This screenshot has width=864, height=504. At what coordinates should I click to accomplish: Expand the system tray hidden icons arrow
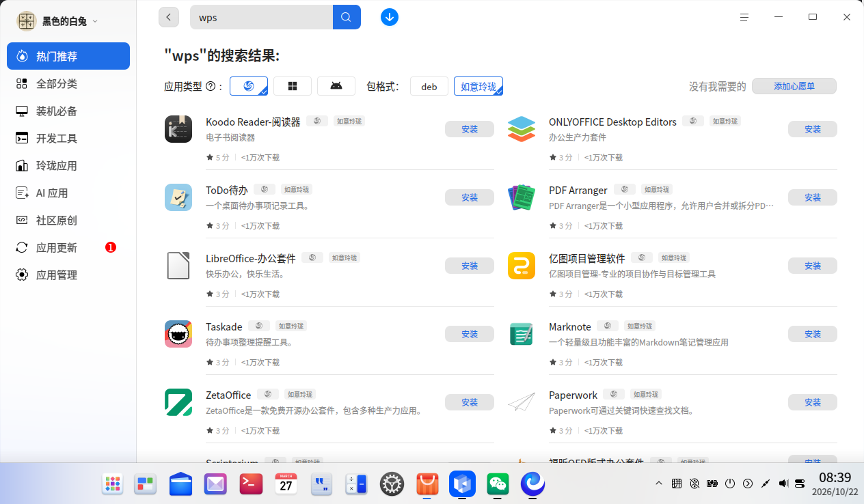659,484
